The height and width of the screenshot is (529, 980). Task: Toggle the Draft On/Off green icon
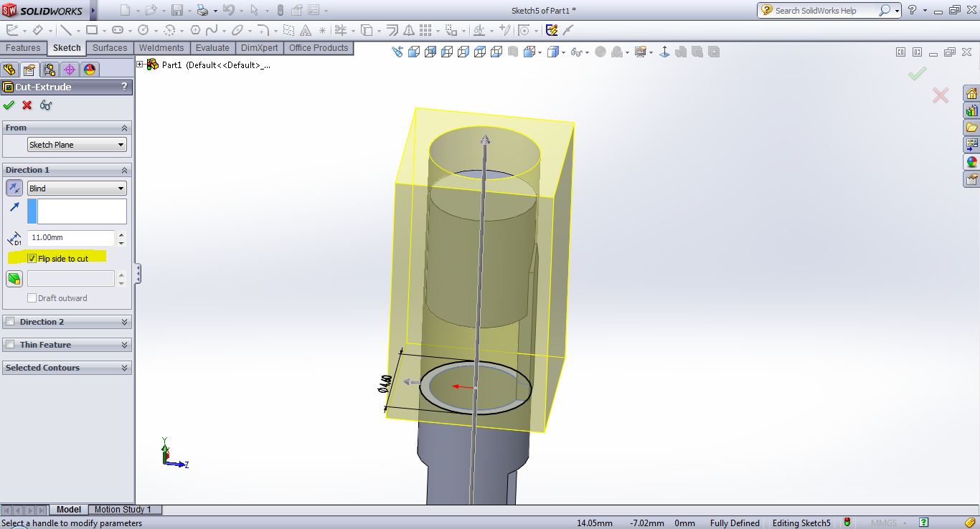(x=14, y=278)
